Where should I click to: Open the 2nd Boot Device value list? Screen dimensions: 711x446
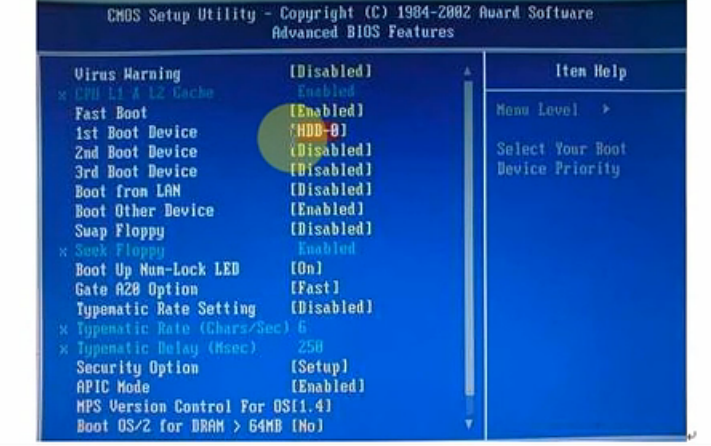331,150
